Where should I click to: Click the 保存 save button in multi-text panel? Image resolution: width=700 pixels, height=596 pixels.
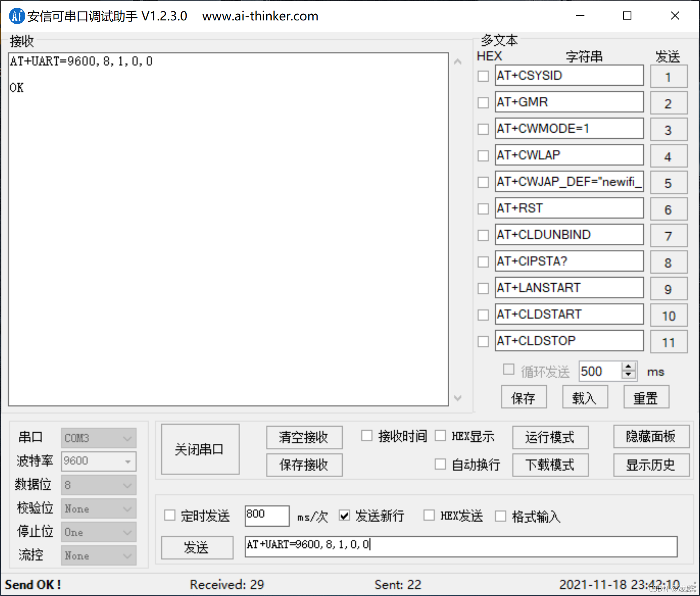524,397
